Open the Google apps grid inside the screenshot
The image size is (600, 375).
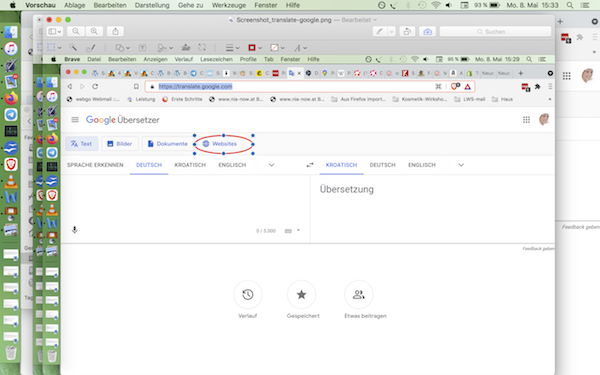tap(527, 120)
